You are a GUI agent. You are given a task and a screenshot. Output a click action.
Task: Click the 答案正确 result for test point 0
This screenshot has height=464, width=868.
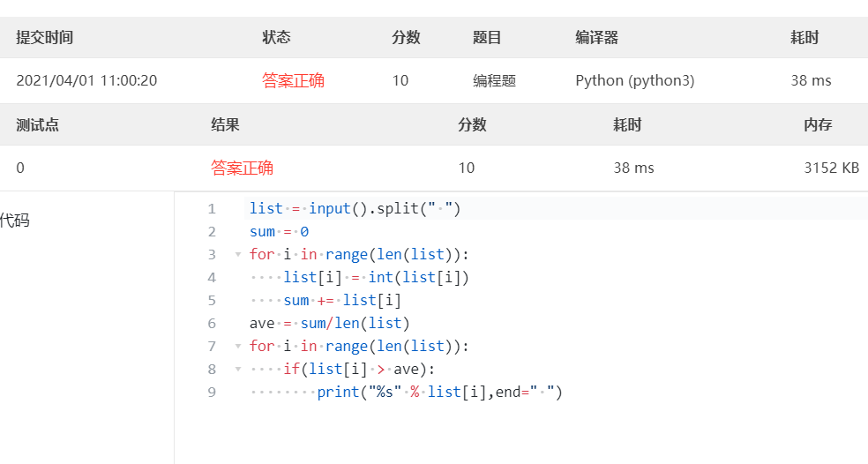click(243, 168)
